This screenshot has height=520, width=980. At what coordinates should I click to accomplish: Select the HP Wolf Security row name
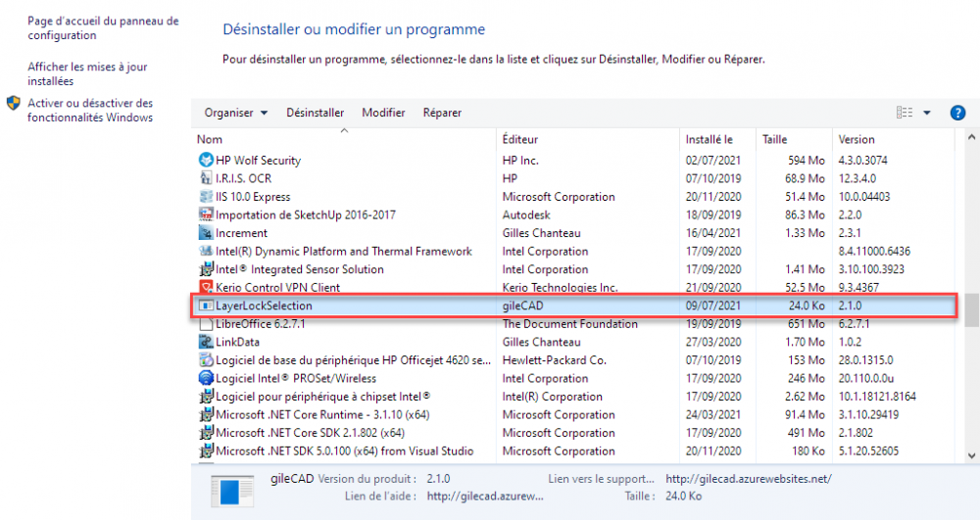(x=258, y=161)
